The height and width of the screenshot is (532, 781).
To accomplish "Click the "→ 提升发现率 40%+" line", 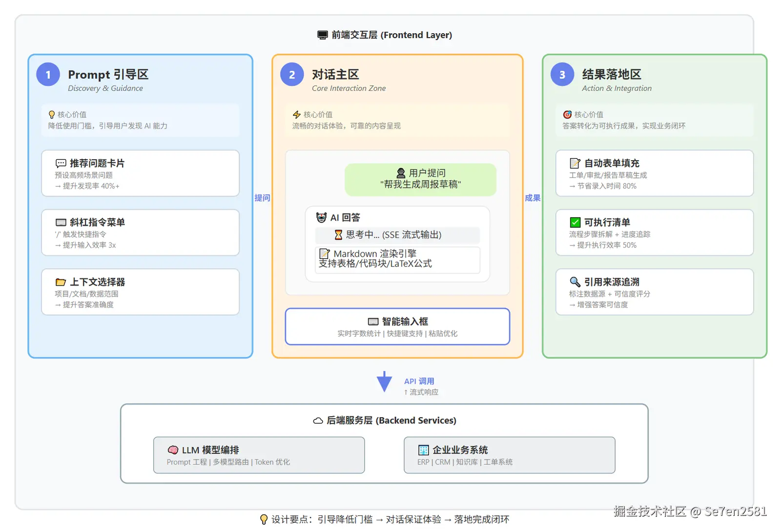I will point(87,186).
